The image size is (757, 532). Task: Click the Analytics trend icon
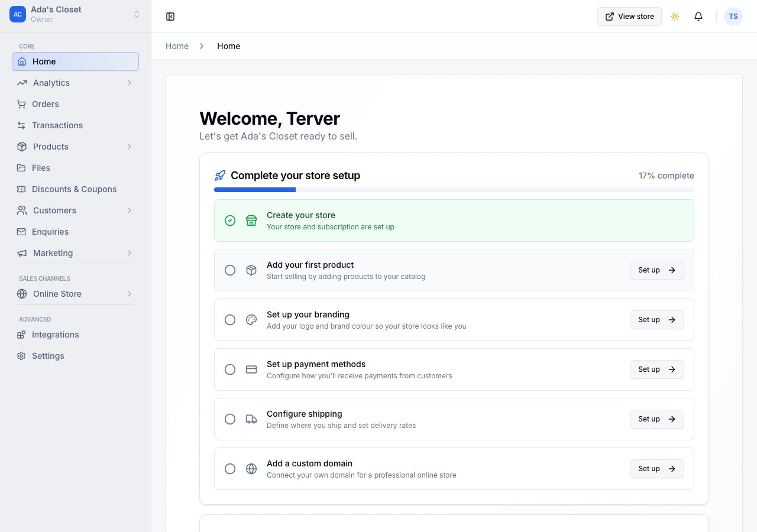(22, 83)
